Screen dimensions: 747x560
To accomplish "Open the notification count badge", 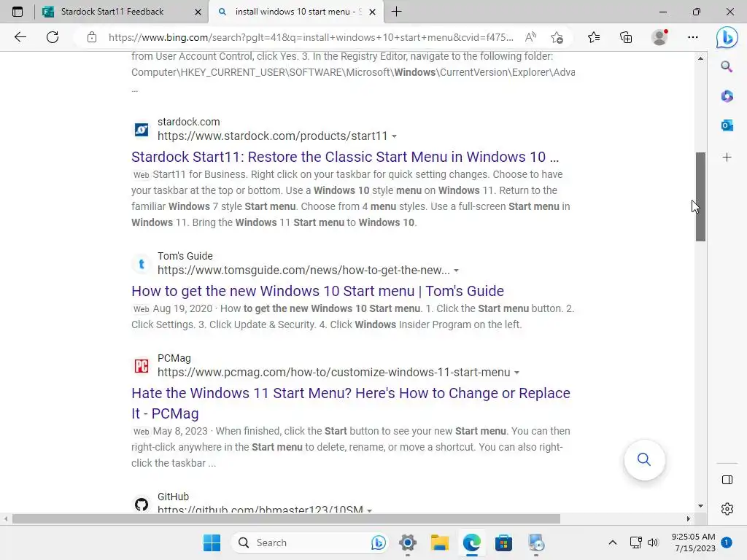I will 727,542.
